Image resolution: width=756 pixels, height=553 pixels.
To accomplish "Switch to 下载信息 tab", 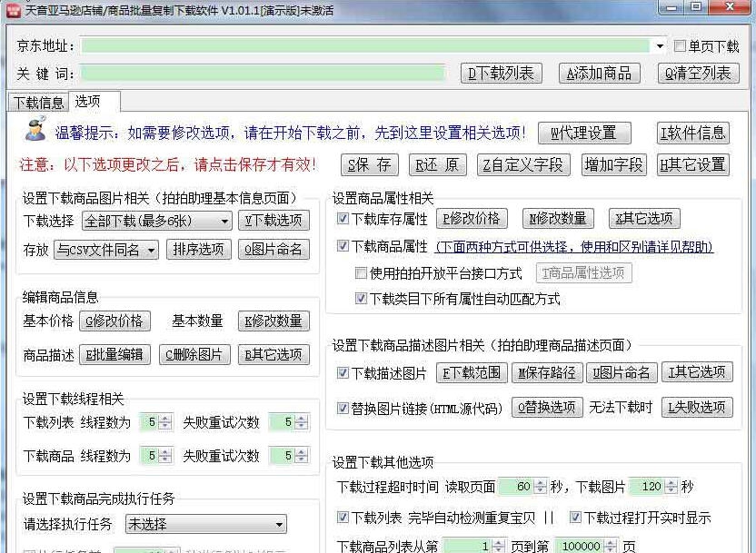I will [38, 103].
